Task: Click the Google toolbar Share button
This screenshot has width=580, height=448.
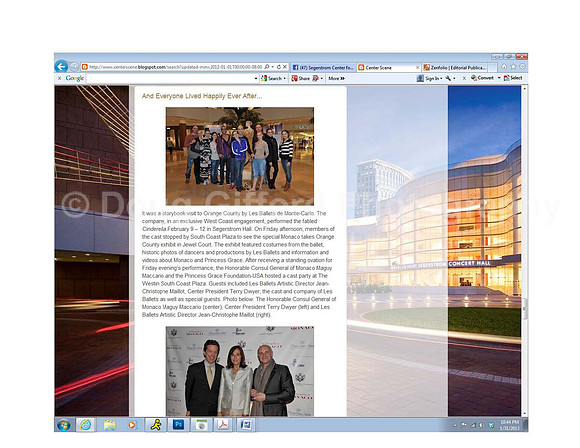Action: click(x=301, y=78)
